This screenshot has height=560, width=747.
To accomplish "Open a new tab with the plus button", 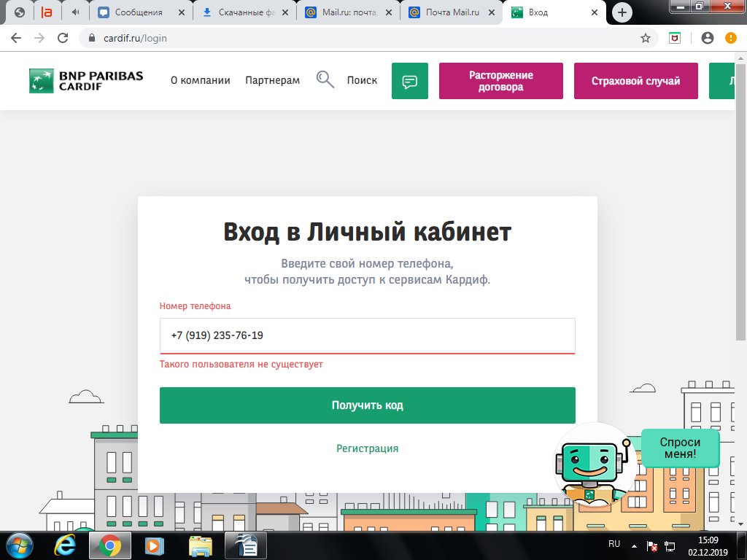I will (622, 12).
